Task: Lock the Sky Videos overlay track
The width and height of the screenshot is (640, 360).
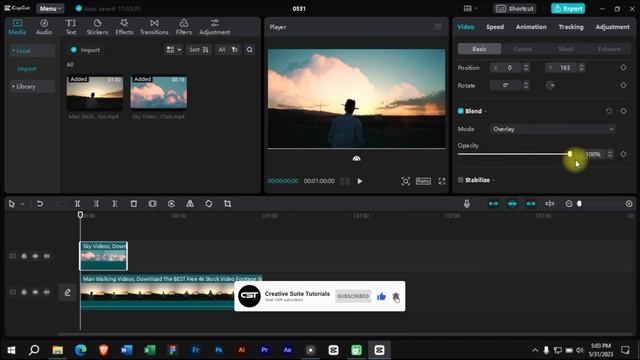Action: [24, 256]
